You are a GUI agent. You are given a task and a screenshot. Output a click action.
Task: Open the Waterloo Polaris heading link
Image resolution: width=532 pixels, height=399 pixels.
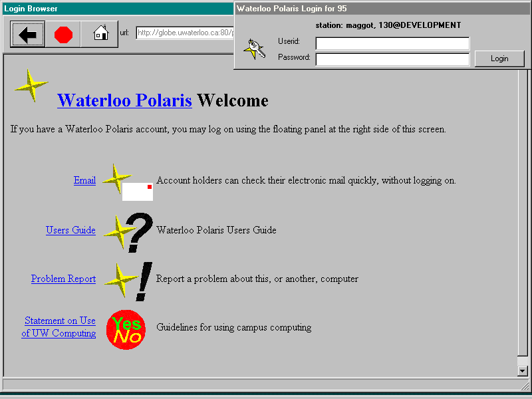(x=124, y=100)
